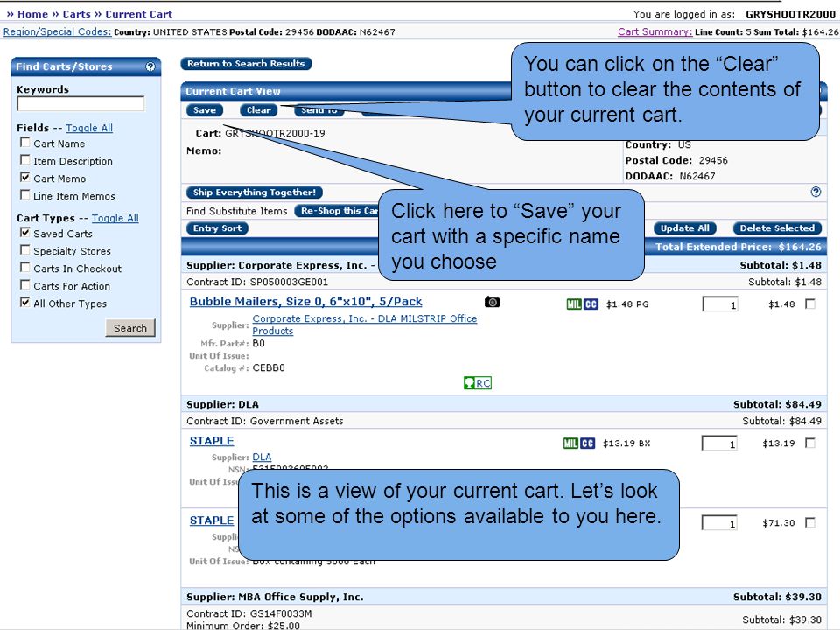
Task: Click Total Extended Price: $164.26 text
Action: point(738,247)
